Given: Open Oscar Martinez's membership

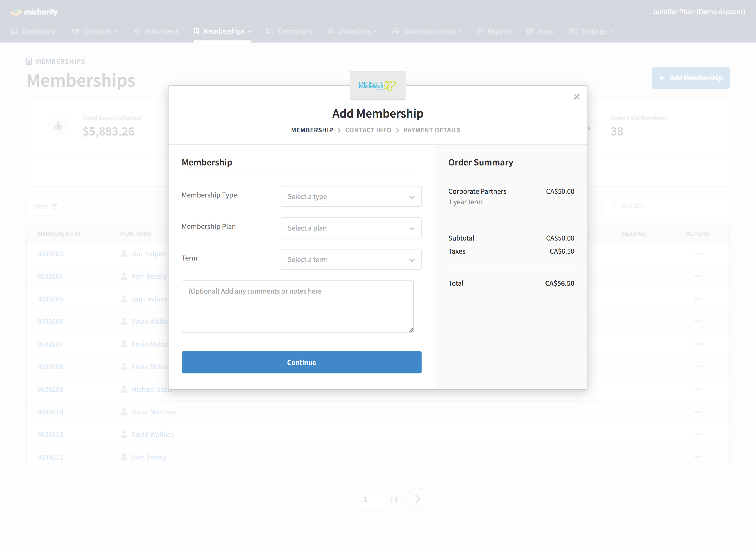Looking at the screenshot, I should [154, 412].
